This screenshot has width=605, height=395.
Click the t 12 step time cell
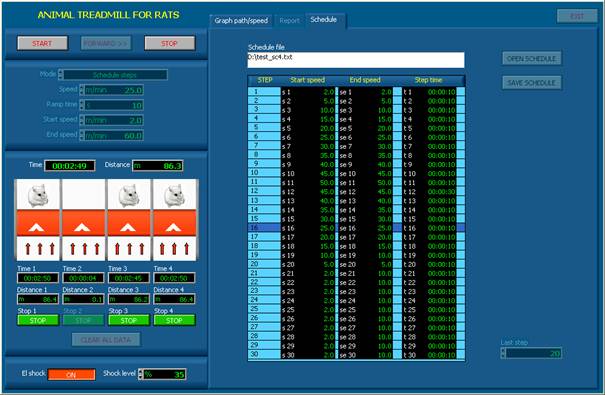[x=429, y=191]
